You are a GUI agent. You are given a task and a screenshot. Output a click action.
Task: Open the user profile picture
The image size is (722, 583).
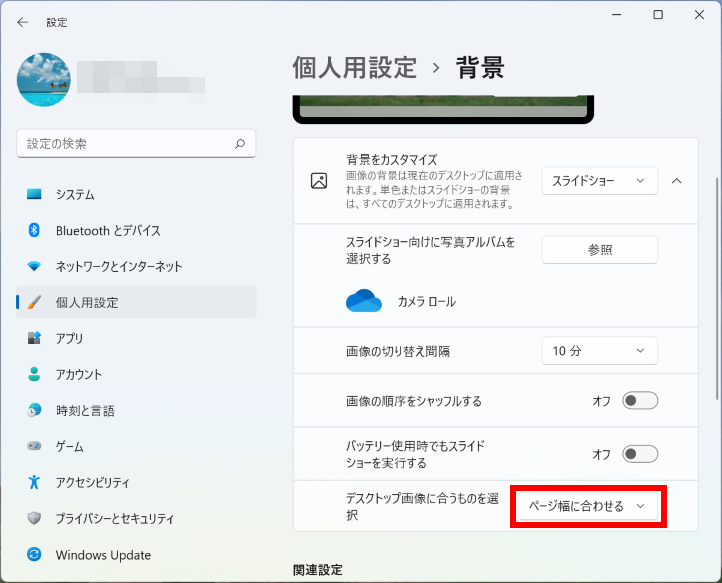[44, 80]
